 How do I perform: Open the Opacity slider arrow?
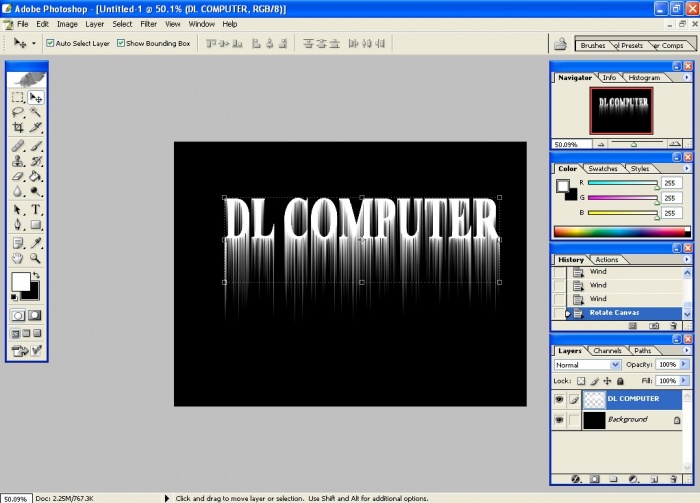[683, 364]
